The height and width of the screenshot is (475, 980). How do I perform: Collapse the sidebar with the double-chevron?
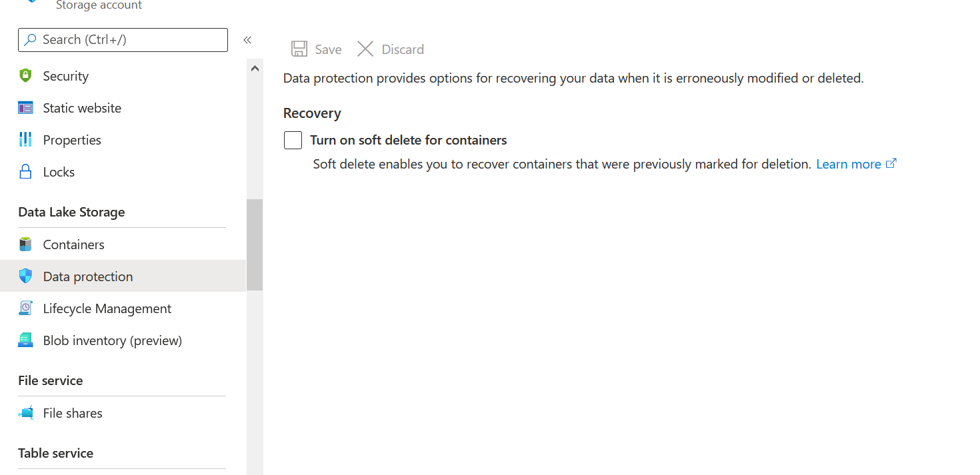(247, 40)
